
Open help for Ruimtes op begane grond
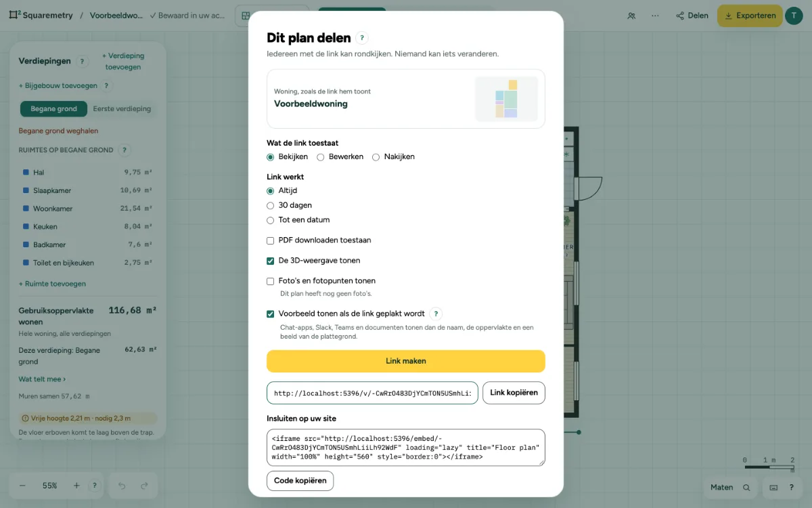[125, 150]
